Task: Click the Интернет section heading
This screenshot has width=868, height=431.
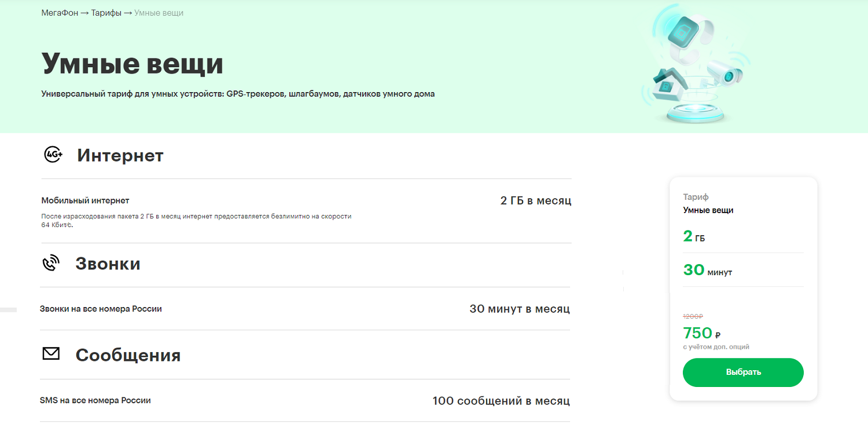Action: (120, 155)
